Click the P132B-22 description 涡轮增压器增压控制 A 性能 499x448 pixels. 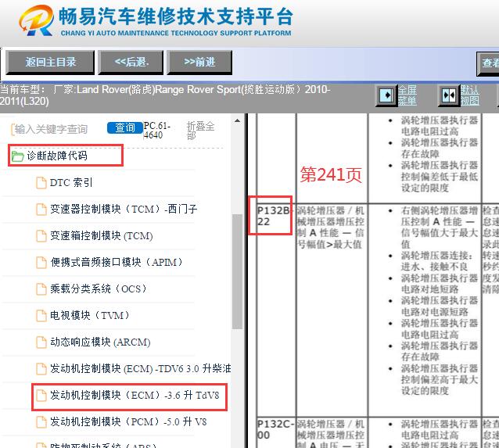click(331, 228)
